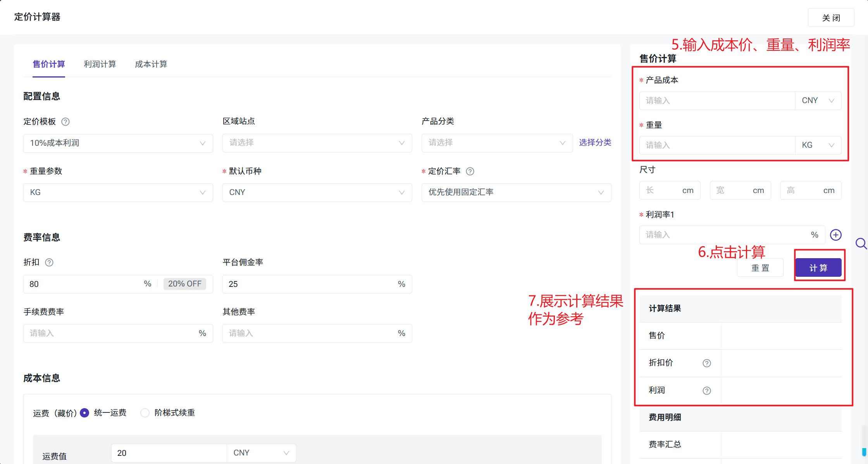The width and height of the screenshot is (868, 464).
Task: Click the 20% OFF discount badge
Action: 184,284
